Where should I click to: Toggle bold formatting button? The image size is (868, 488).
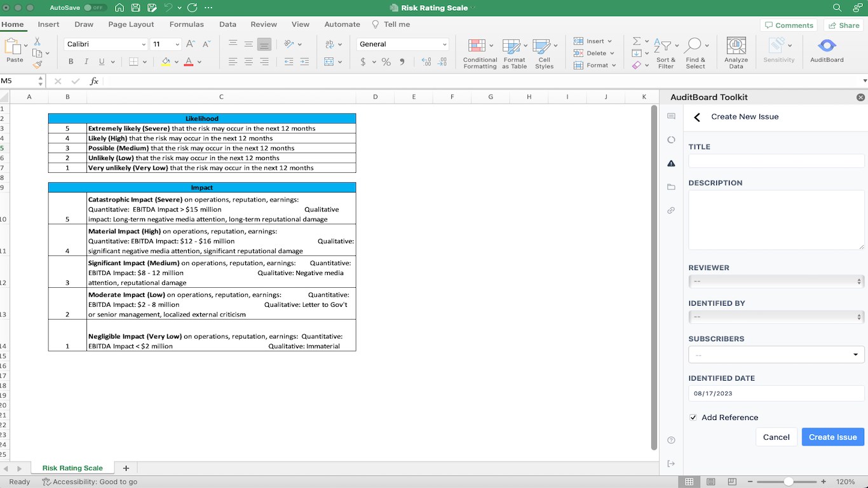tap(71, 62)
